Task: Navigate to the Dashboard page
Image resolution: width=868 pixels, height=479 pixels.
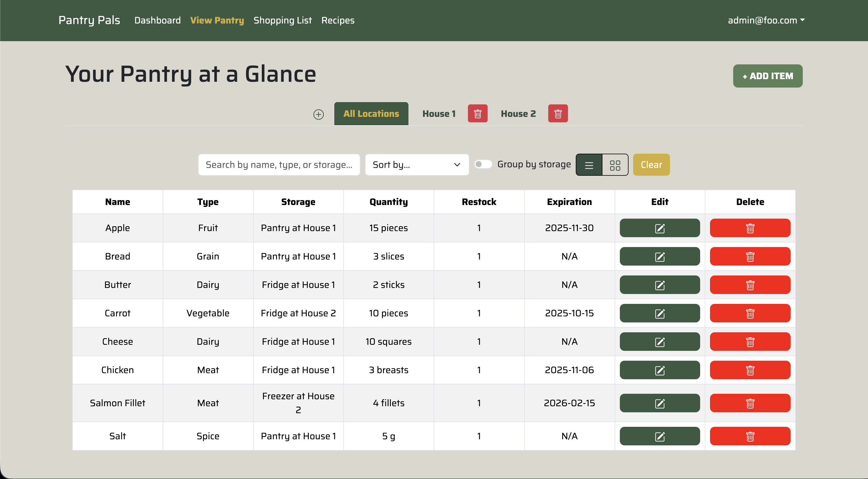Action: 157,20
